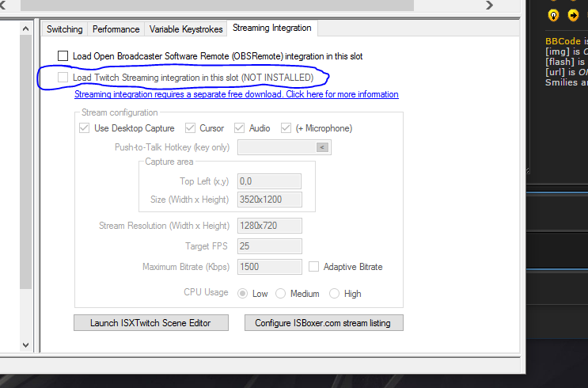Screen dimensions: 588x388
Task: Click the Top Left (x,y) field
Action: click(269, 181)
